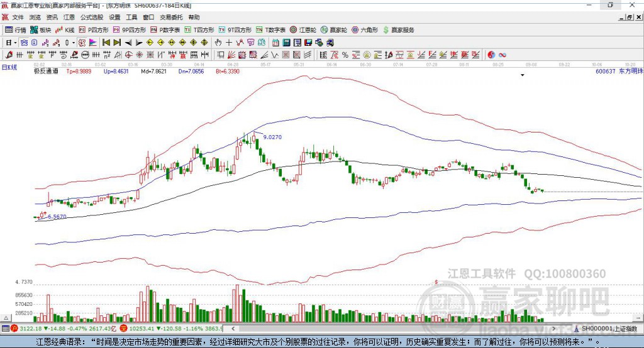This screenshot has height=348, width=644.
Task: Click the Up=8.4631 indicator value
Action: pyautogui.click(x=116, y=71)
